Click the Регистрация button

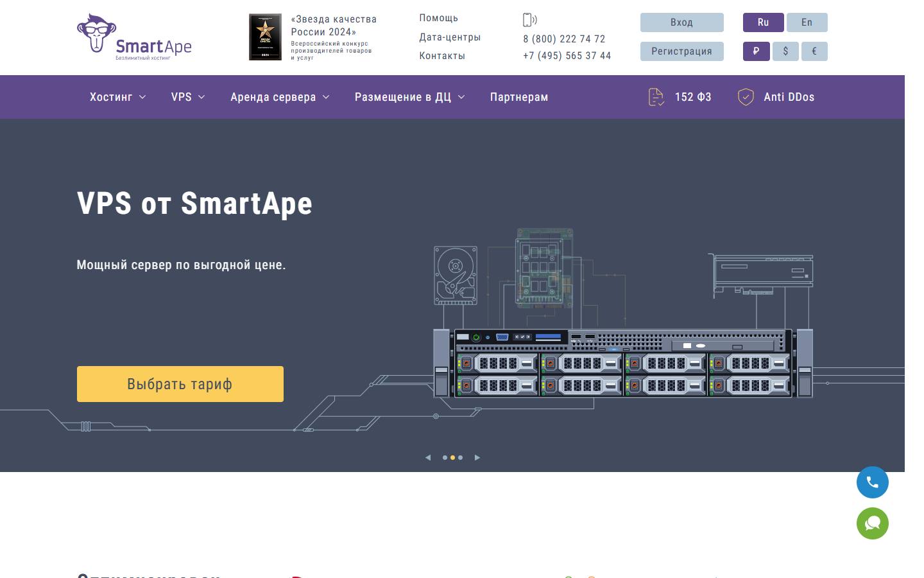682,51
